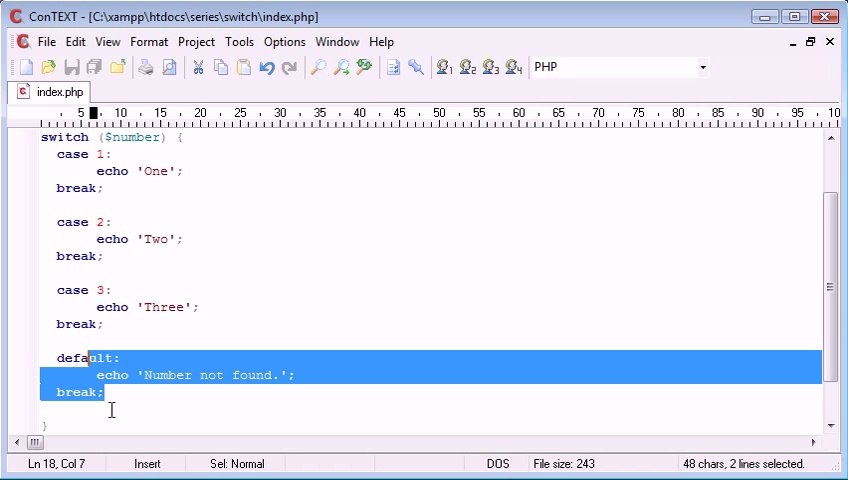Click the vertical scrollbar up arrow

point(831,138)
